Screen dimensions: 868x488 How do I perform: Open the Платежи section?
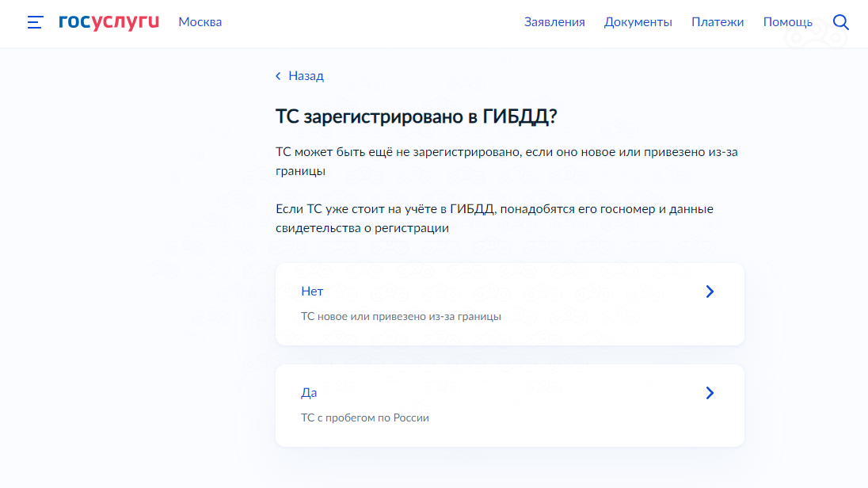pos(717,22)
